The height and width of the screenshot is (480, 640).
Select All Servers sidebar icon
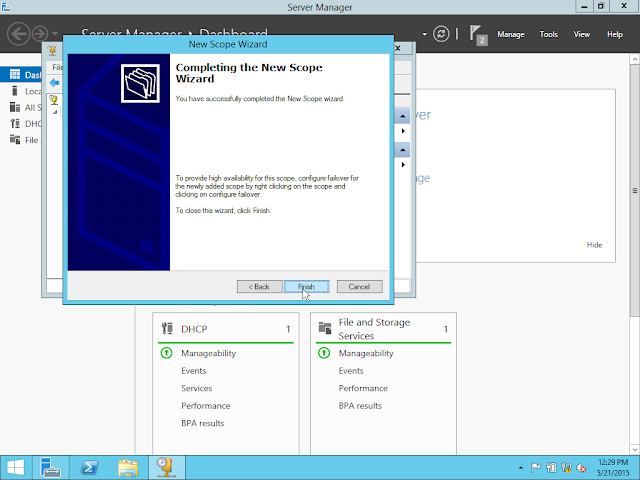(15, 107)
